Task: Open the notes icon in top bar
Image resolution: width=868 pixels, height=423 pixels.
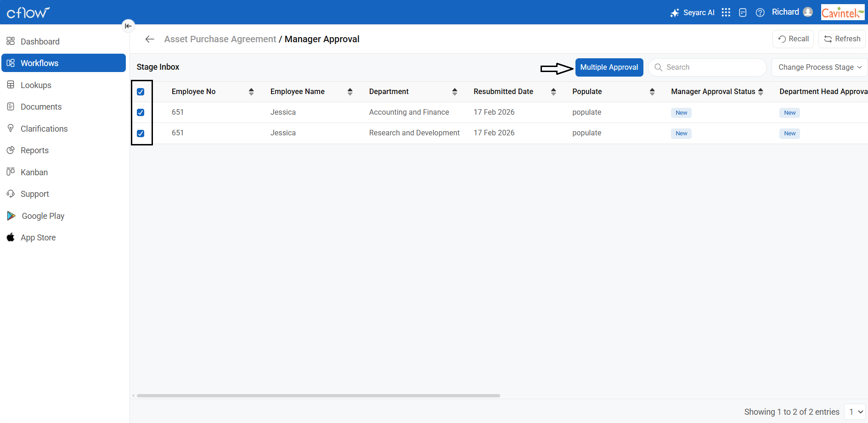Action: tap(743, 12)
